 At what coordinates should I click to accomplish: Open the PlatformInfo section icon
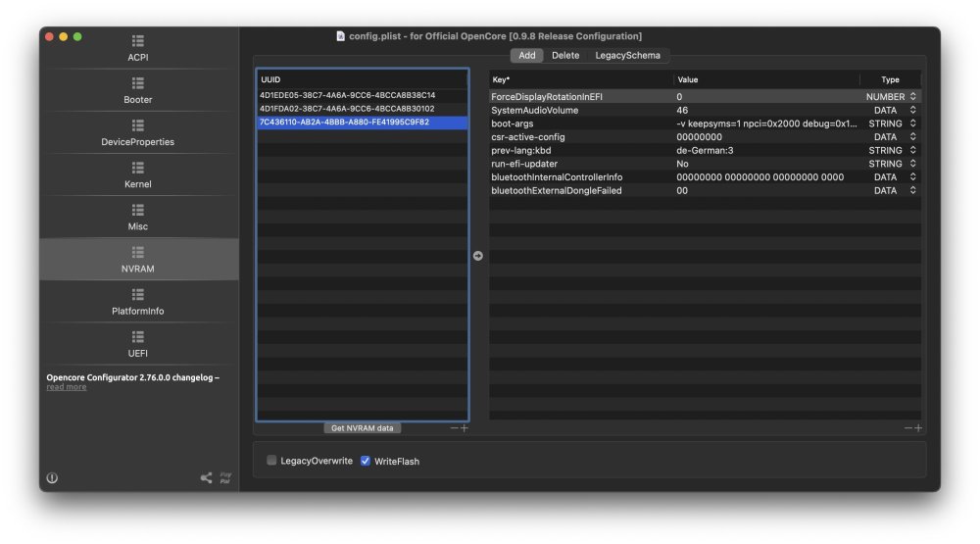tap(137, 295)
